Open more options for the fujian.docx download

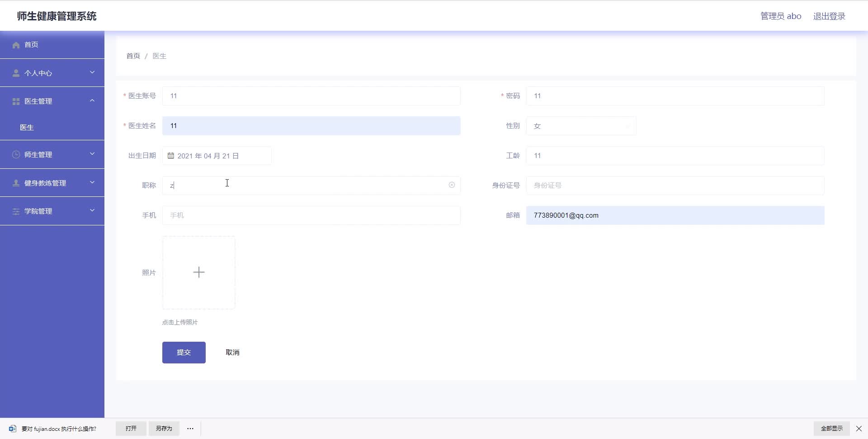pos(190,429)
